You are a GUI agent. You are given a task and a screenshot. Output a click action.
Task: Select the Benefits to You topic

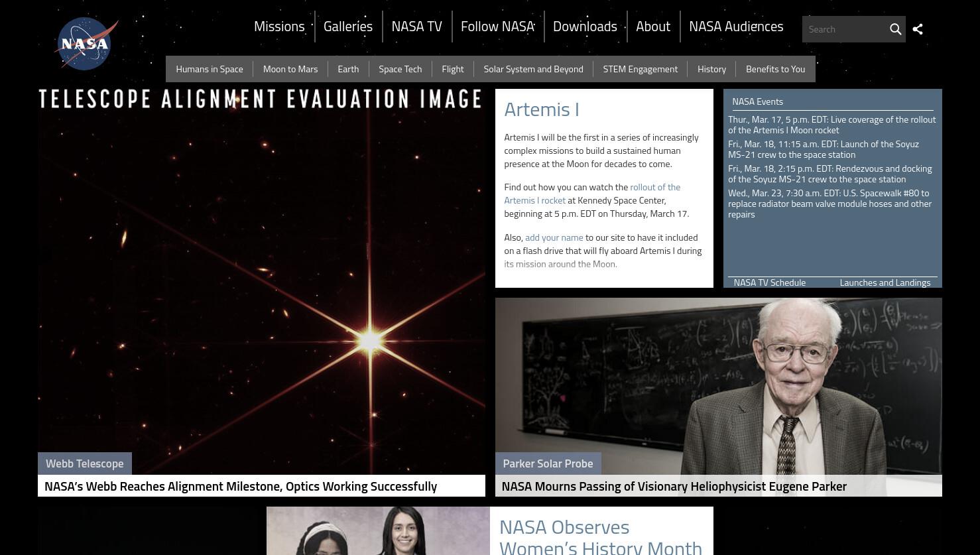click(x=776, y=69)
